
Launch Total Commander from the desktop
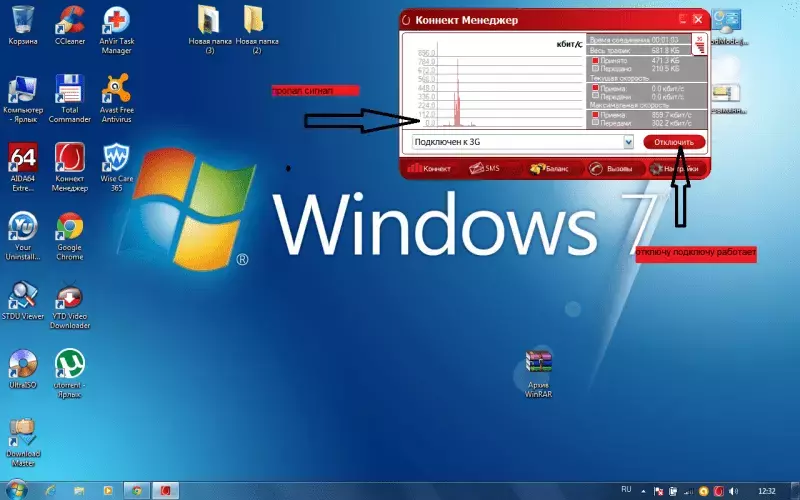70,99
